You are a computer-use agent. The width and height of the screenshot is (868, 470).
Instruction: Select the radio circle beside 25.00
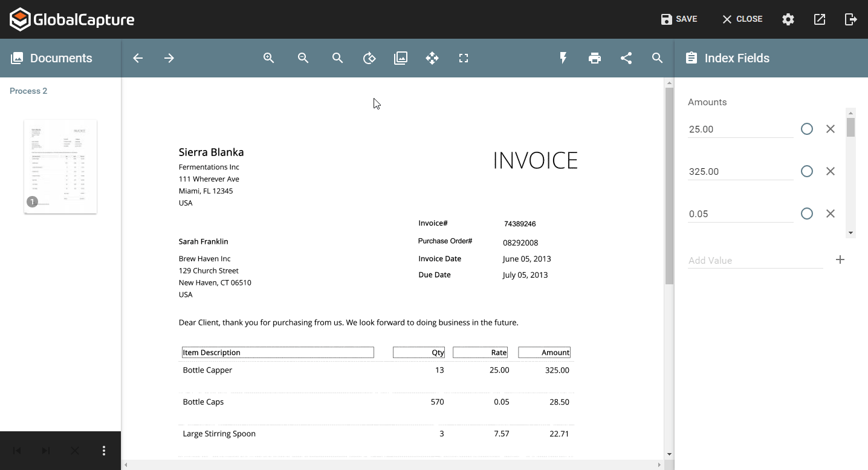tap(807, 129)
